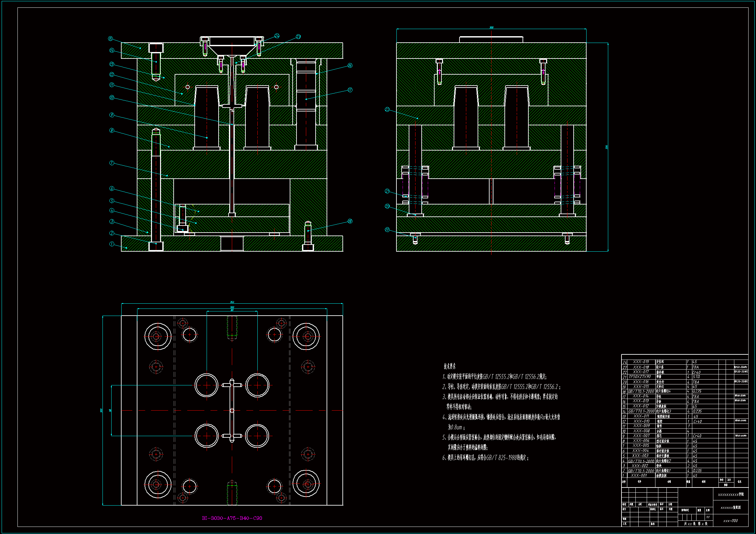This screenshot has height=534, width=756.
Task: Select the magenta BI-3030-A75-B40-C90 label
Action: [x=232, y=518]
